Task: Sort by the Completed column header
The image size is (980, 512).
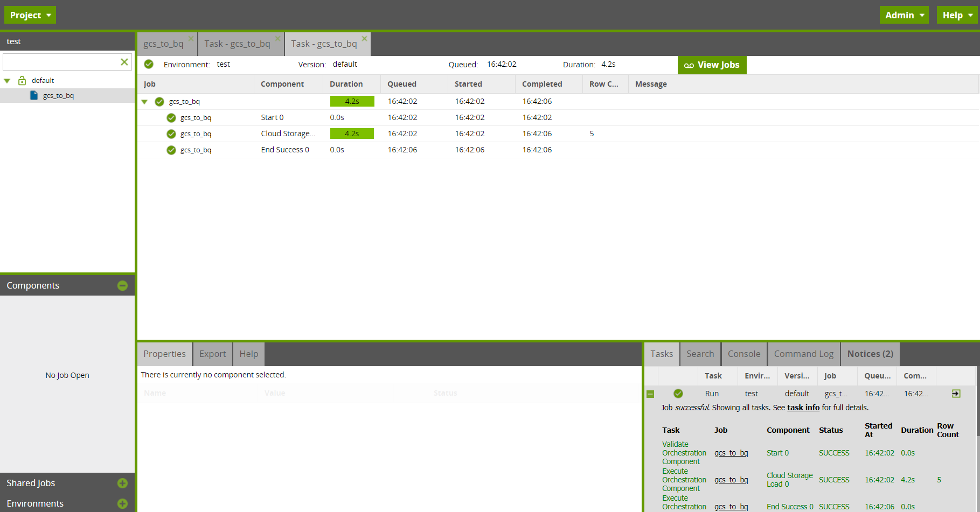Action: coord(549,84)
